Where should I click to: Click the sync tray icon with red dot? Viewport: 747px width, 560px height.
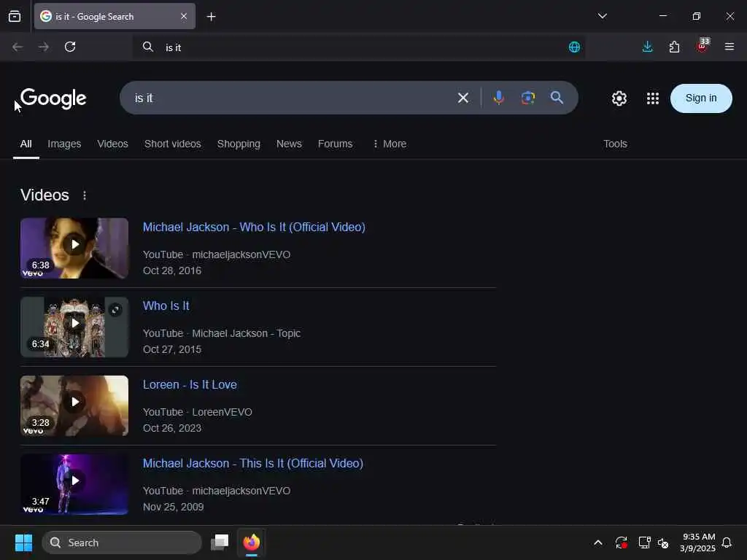pos(621,542)
